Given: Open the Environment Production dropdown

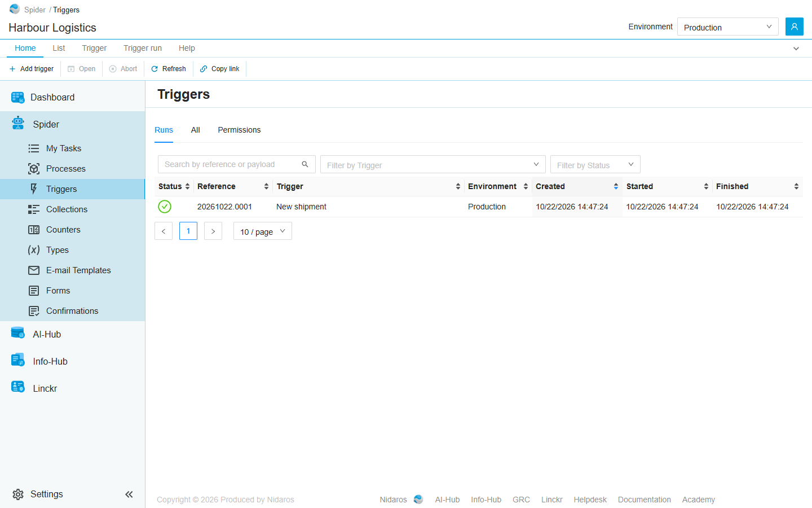Looking at the screenshot, I should pos(727,27).
